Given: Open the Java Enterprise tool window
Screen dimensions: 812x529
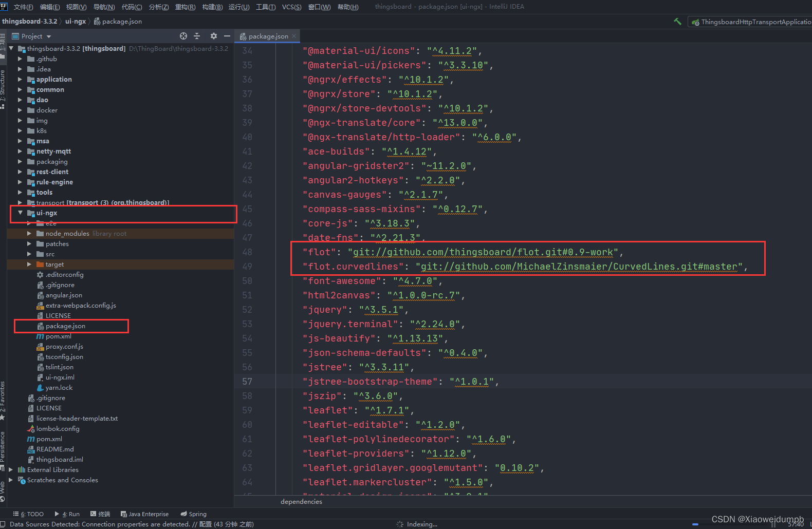Looking at the screenshot, I should pyautogui.click(x=144, y=514).
